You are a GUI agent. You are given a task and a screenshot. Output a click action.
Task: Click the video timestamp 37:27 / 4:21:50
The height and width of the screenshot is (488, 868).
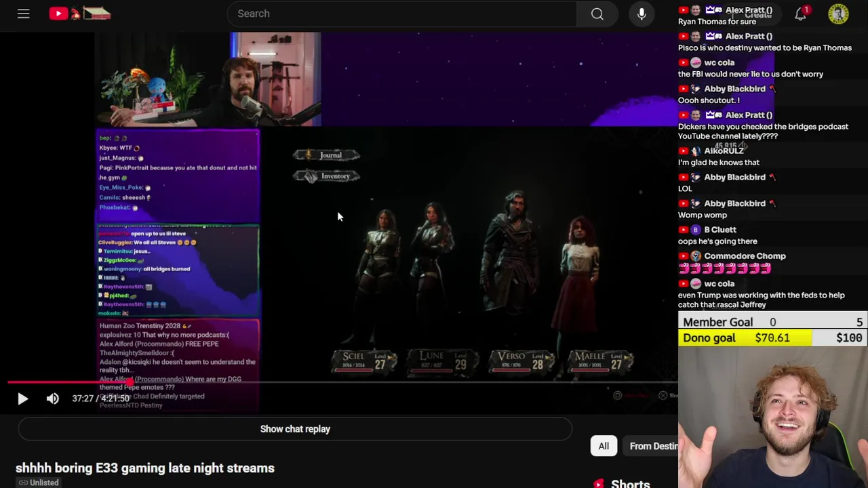100,399
